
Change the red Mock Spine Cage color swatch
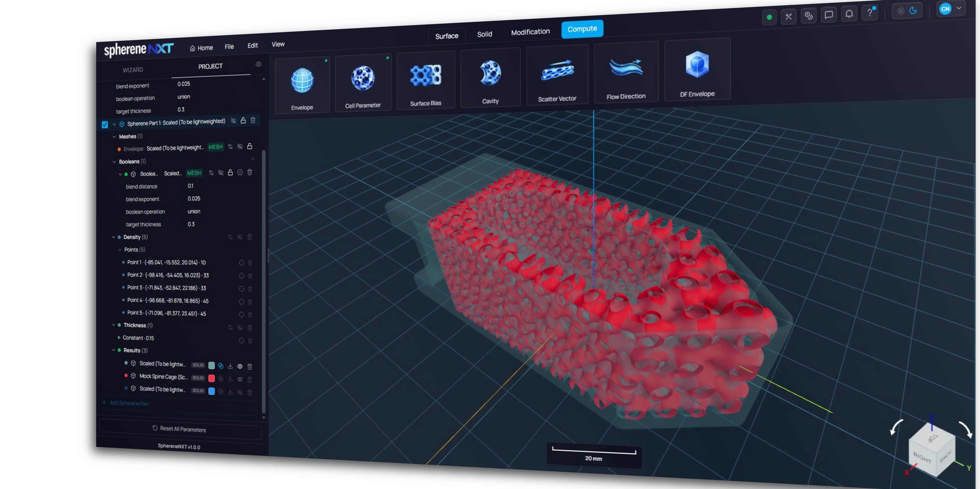(x=212, y=378)
